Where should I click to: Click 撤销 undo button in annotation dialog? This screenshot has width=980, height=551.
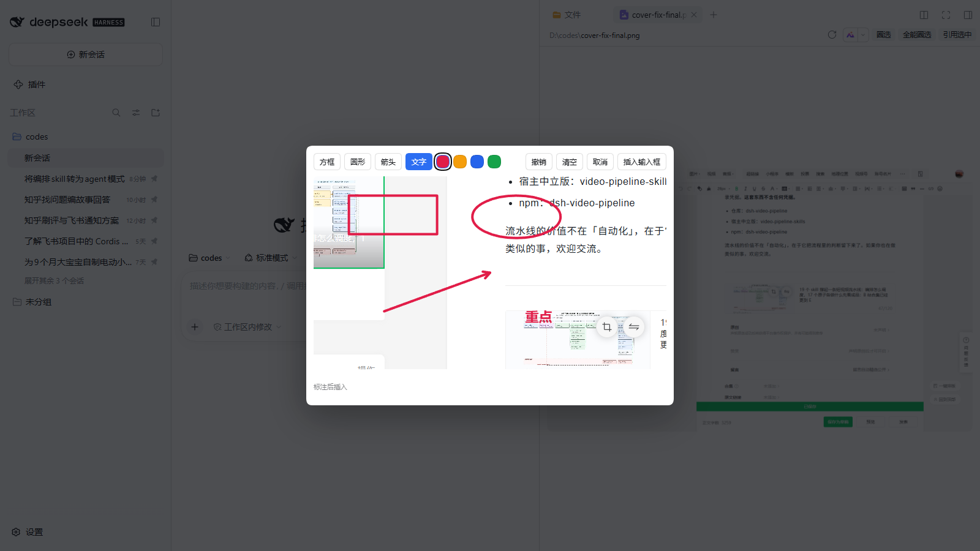point(539,162)
